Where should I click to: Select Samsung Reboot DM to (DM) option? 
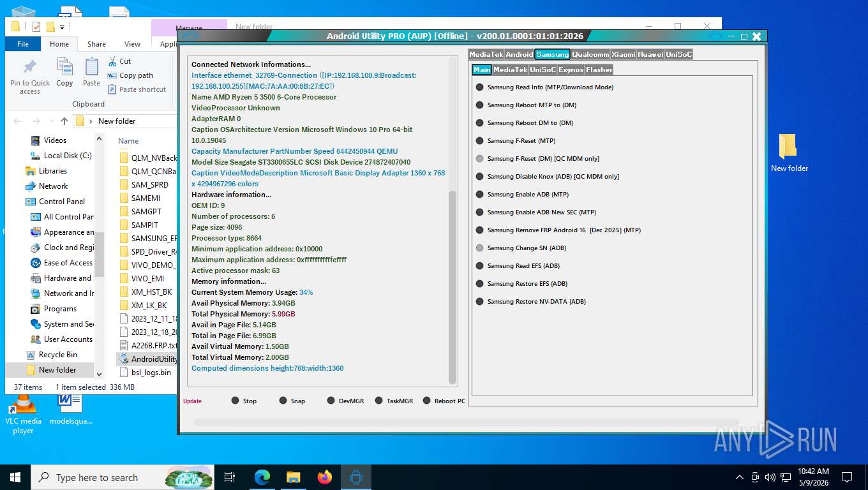pyautogui.click(x=479, y=122)
